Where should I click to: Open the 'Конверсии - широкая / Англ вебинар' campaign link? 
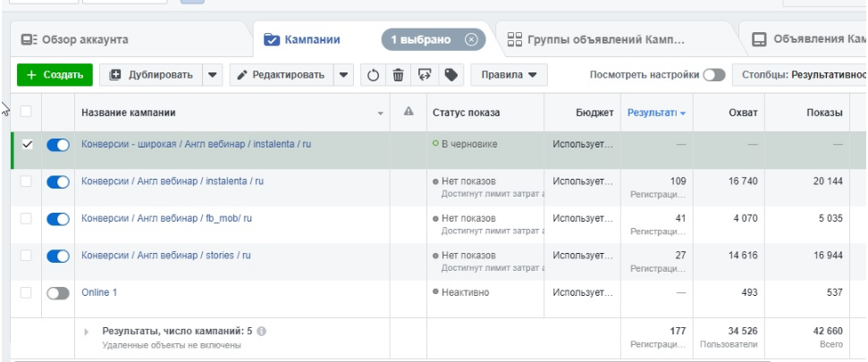click(196, 144)
